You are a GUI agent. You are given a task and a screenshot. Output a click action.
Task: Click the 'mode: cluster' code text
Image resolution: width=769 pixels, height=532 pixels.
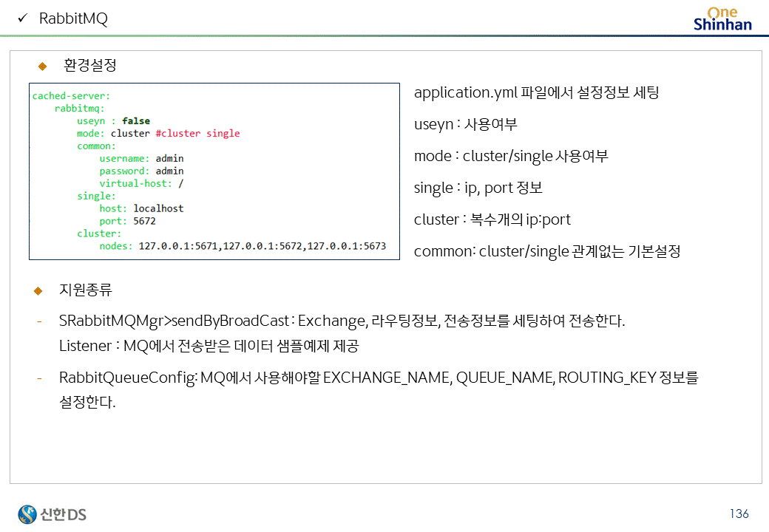click(113, 133)
